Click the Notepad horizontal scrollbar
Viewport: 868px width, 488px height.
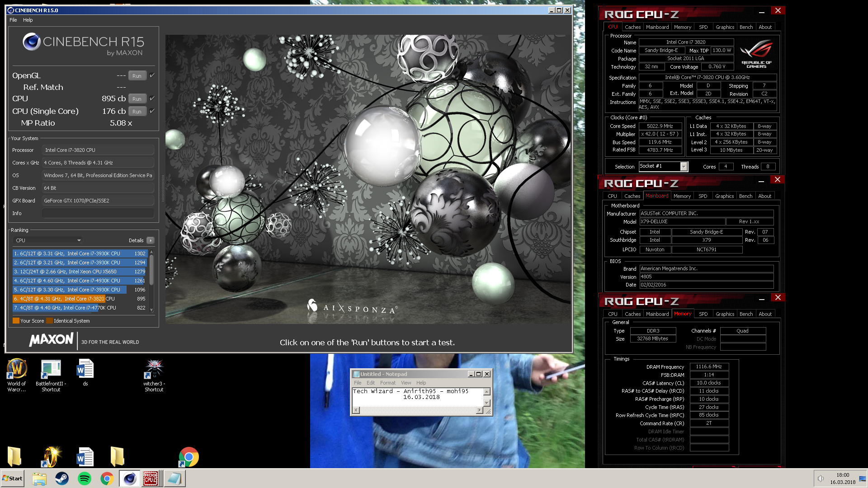click(x=418, y=410)
